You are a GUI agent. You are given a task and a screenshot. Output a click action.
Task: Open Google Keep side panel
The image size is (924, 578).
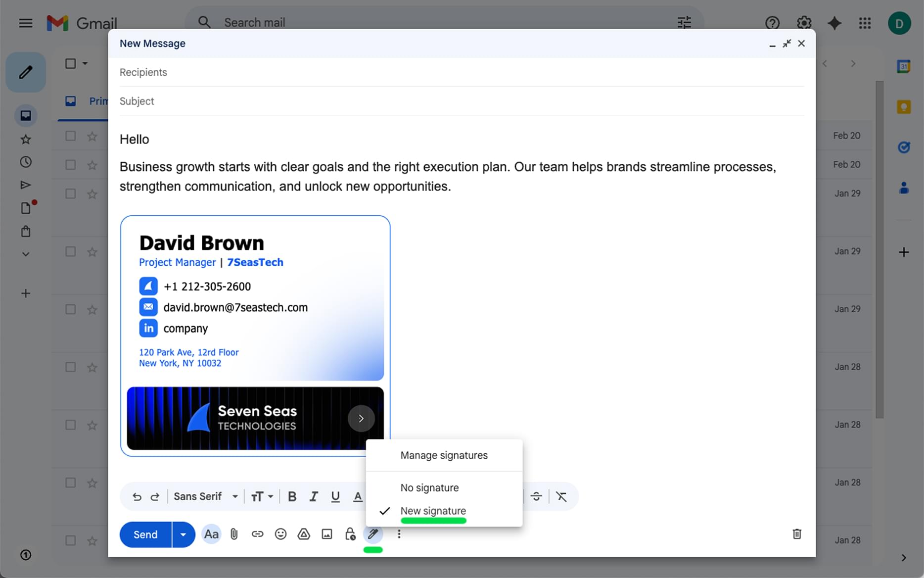[904, 106]
